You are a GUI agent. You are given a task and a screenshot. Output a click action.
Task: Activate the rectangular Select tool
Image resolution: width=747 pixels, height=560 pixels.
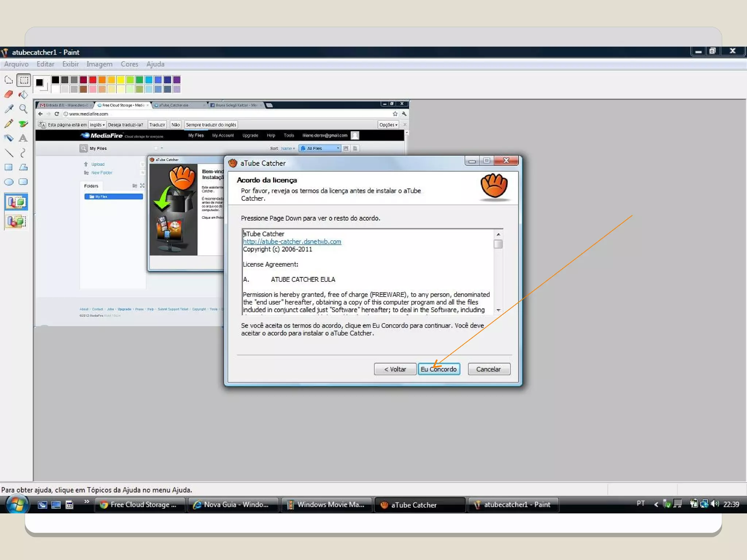(x=24, y=80)
